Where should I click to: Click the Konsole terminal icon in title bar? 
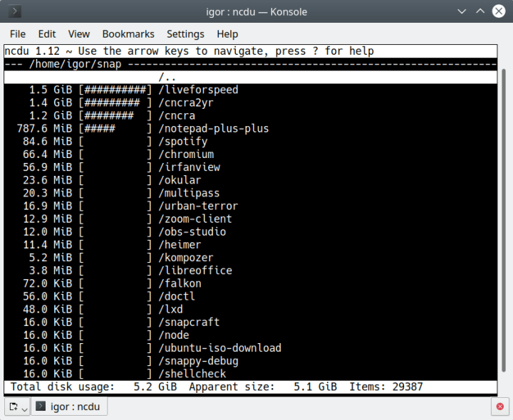click(15, 11)
